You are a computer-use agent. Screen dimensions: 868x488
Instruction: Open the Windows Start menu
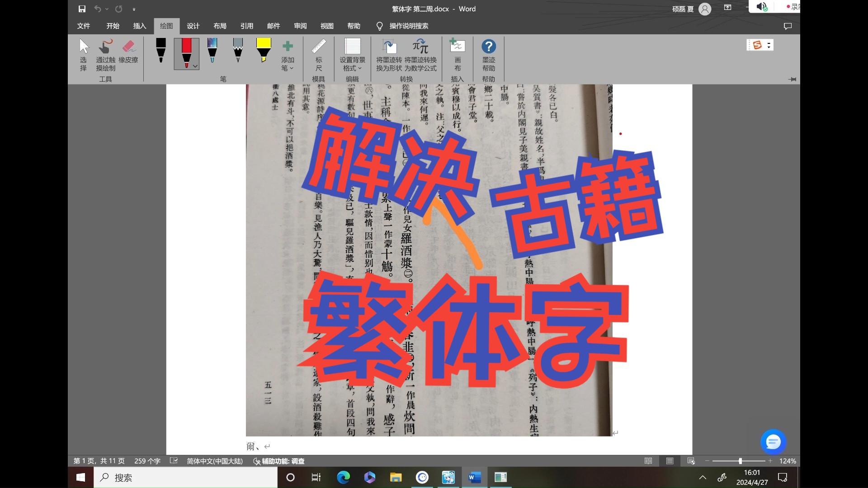pos(81,477)
